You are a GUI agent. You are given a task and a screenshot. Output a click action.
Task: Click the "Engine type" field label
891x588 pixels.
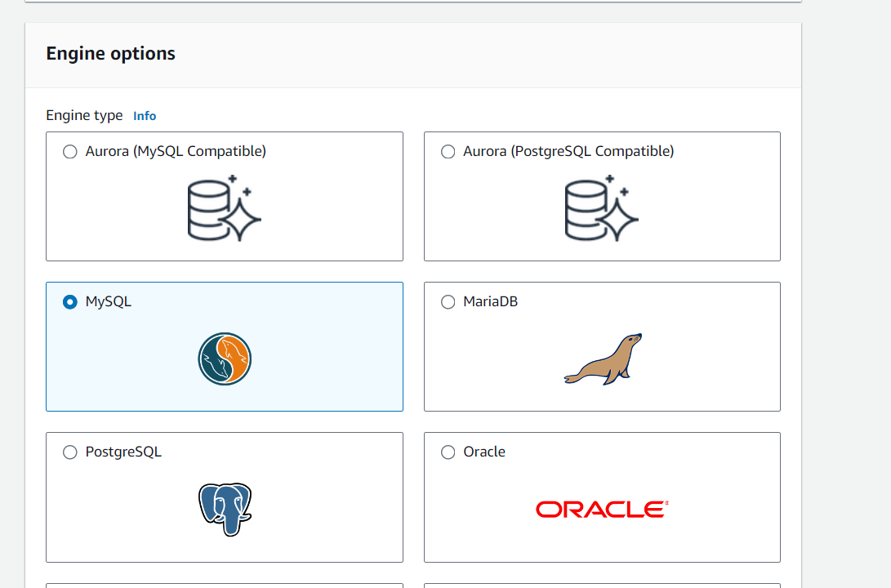[84, 115]
